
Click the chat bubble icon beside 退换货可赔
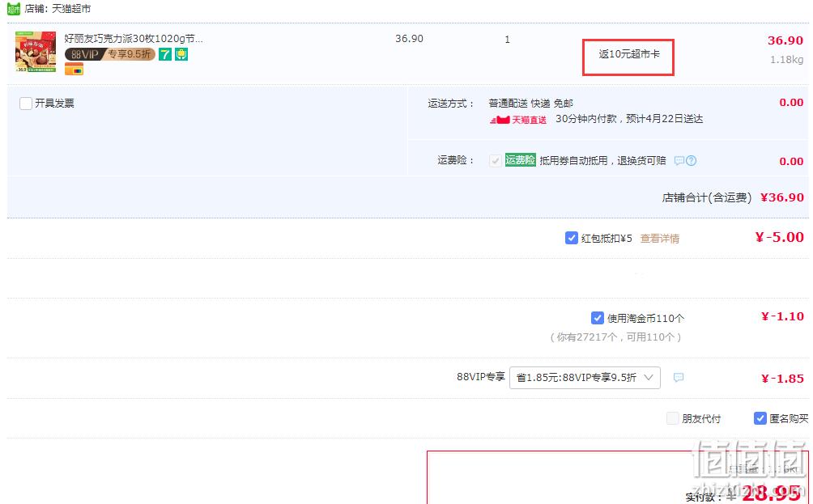(x=679, y=160)
